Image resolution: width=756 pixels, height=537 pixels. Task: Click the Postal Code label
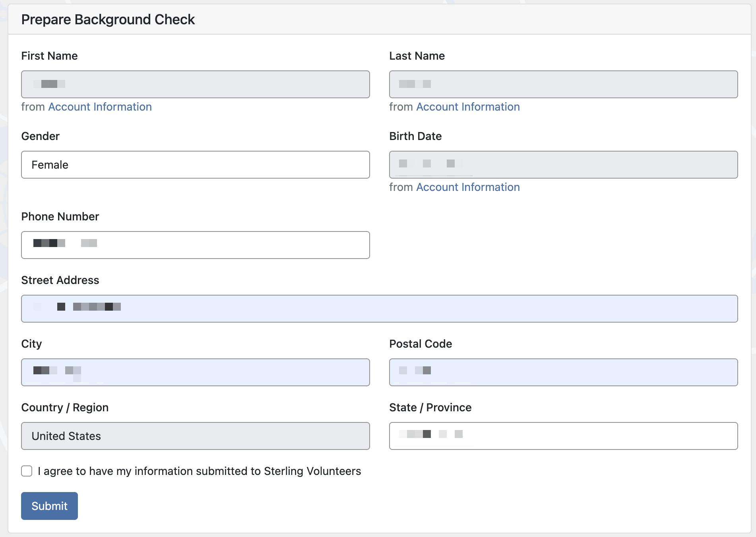point(421,344)
